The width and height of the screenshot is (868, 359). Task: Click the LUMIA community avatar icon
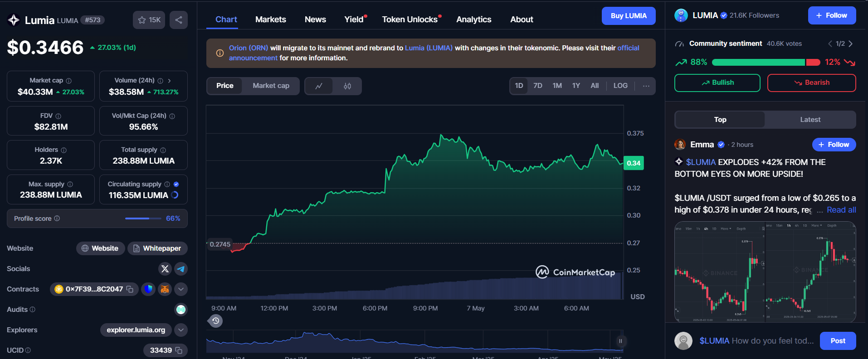pyautogui.click(x=681, y=15)
